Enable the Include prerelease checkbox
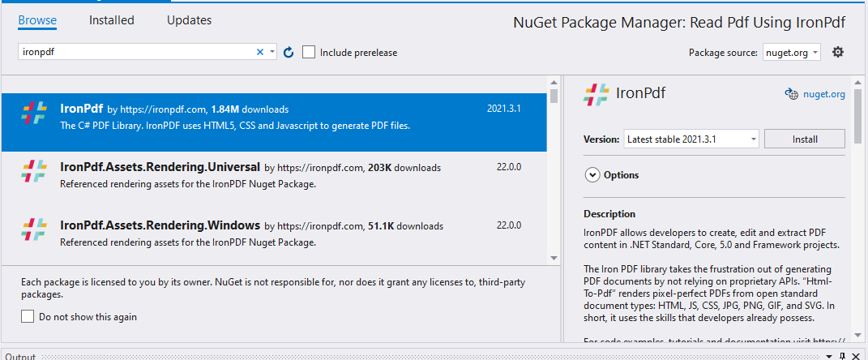Viewport: 868px width, 360px height. 309,52
